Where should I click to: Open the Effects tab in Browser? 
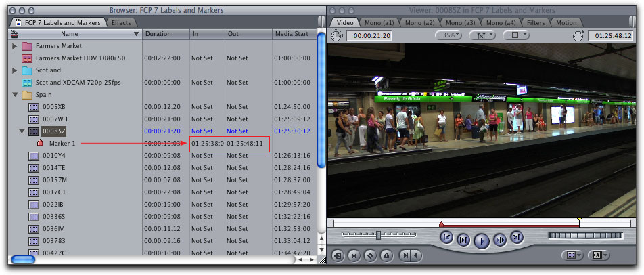(121, 23)
